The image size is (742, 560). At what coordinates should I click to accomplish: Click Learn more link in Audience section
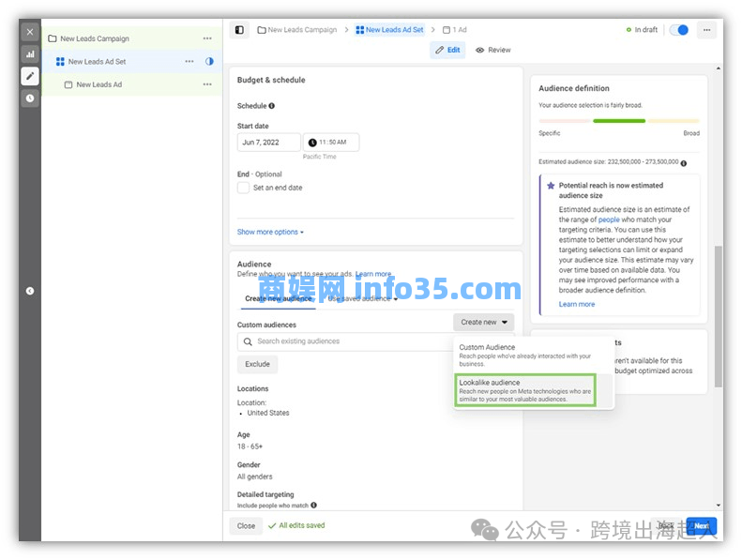[x=373, y=274]
